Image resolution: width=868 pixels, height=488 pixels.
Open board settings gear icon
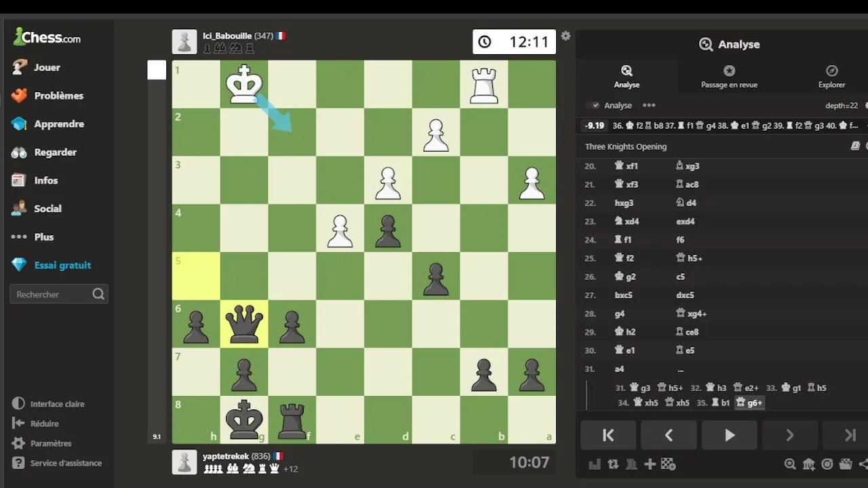pyautogui.click(x=566, y=36)
